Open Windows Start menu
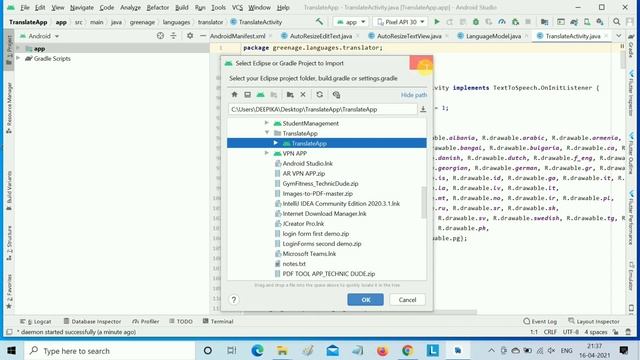This screenshot has height=360, width=640. (11, 351)
